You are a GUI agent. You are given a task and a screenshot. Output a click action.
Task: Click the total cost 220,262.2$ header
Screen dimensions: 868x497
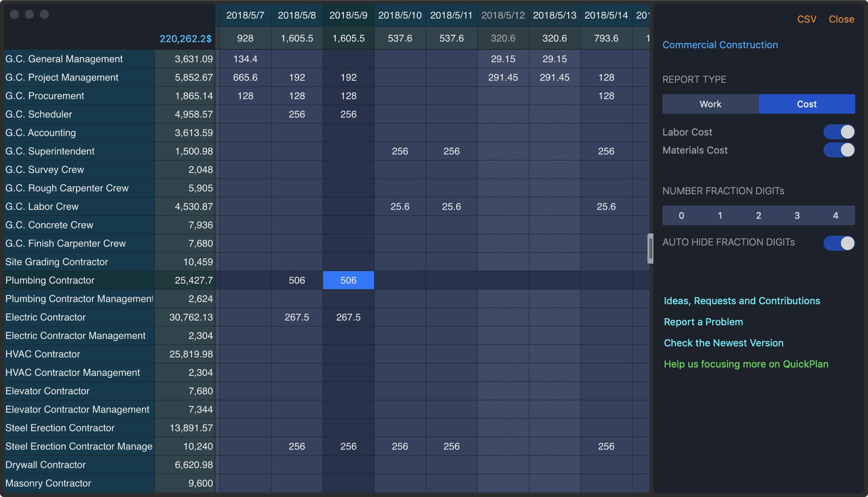185,38
